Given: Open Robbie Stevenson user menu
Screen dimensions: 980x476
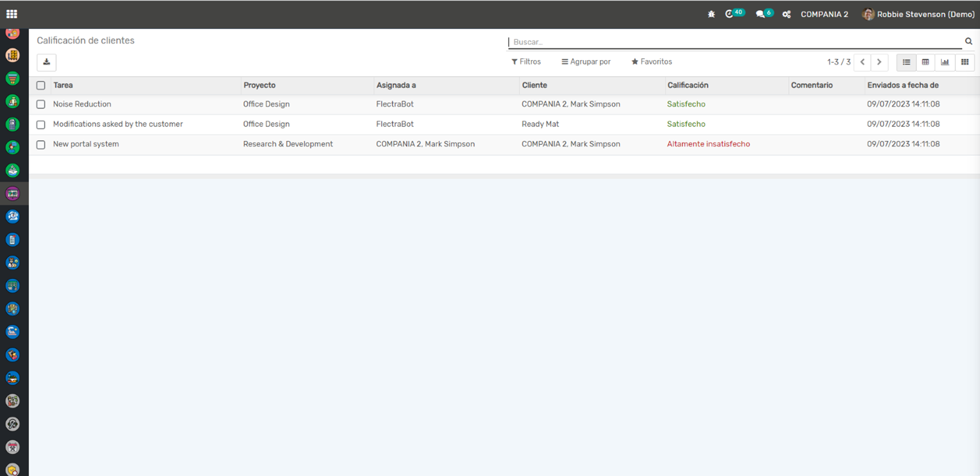Looking at the screenshot, I should [918, 14].
